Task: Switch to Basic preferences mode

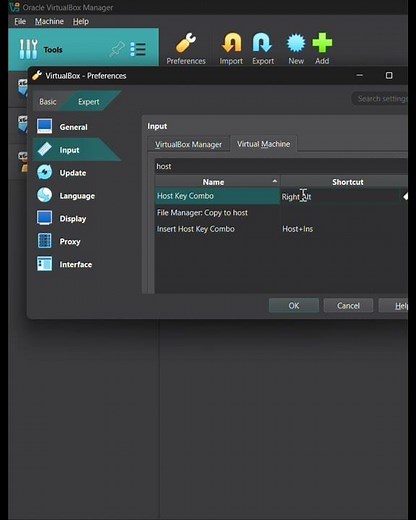Action: click(48, 102)
